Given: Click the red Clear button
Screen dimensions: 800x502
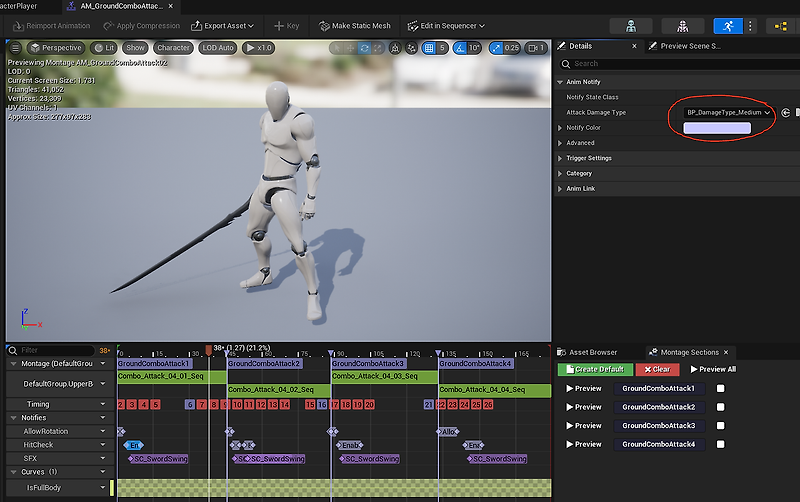Looking at the screenshot, I should click(658, 369).
